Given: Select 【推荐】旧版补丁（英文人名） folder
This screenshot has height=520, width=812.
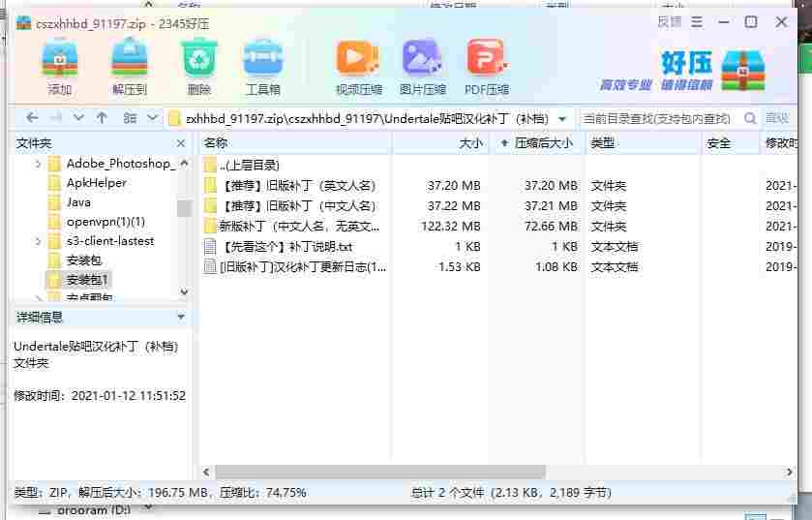Looking at the screenshot, I should coord(298,185).
